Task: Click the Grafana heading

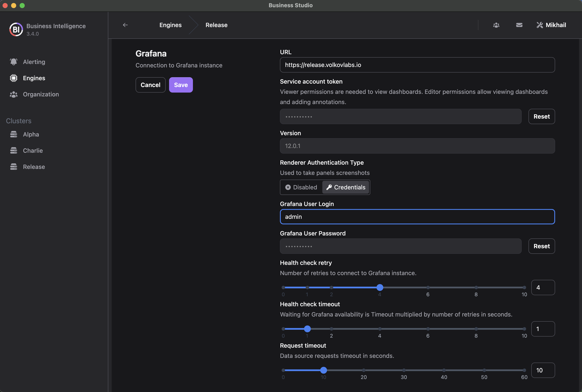Action: tap(151, 54)
